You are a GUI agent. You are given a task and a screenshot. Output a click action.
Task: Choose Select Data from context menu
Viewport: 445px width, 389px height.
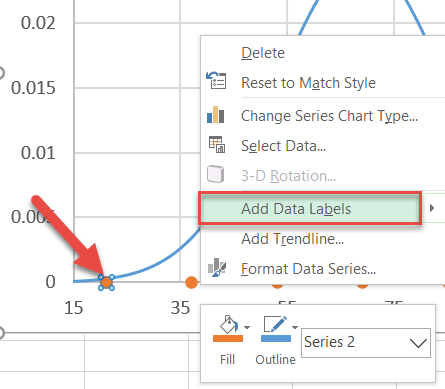(x=283, y=146)
